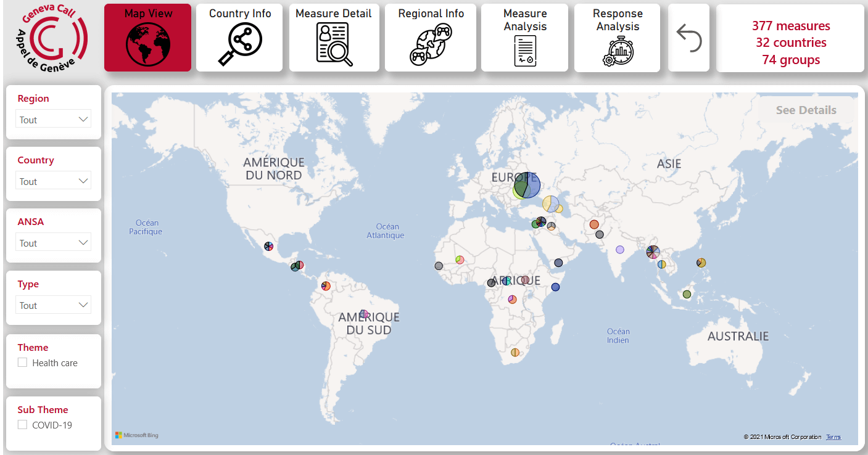
Task: Enable the COVID-19 sub theme checkbox
Action: coord(23,425)
